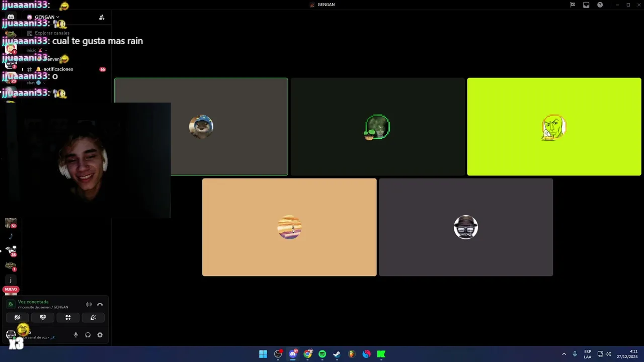Click the tray microphone indicator
This screenshot has height=362, width=644.
pyautogui.click(x=575, y=354)
